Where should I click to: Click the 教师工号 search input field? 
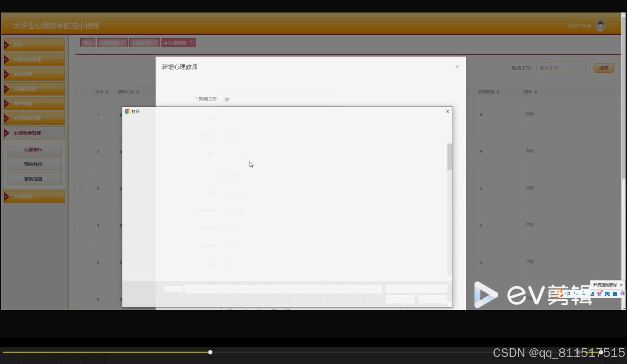coord(561,68)
